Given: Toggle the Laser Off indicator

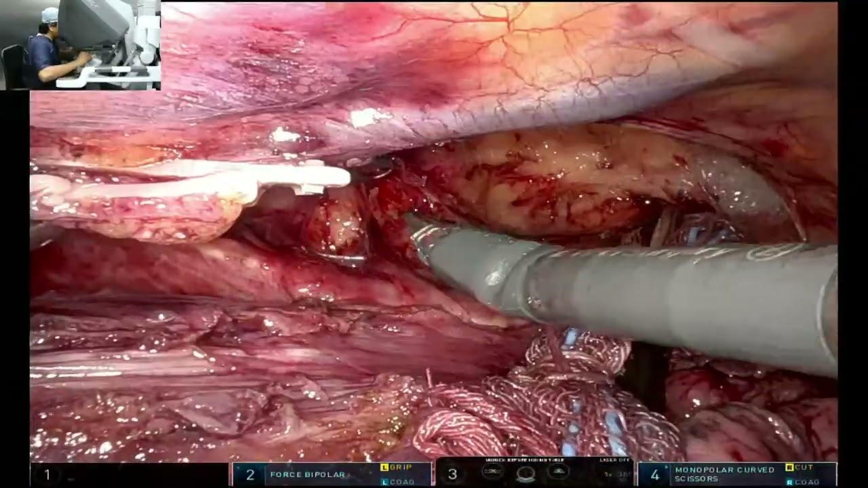Looking at the screenshot, I should (x=615, y=460).
